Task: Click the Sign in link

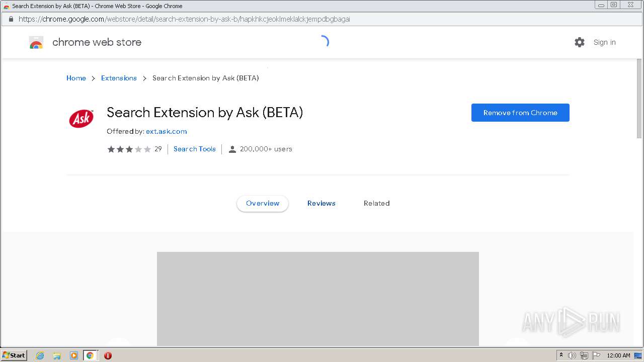Action: [604, 42]
